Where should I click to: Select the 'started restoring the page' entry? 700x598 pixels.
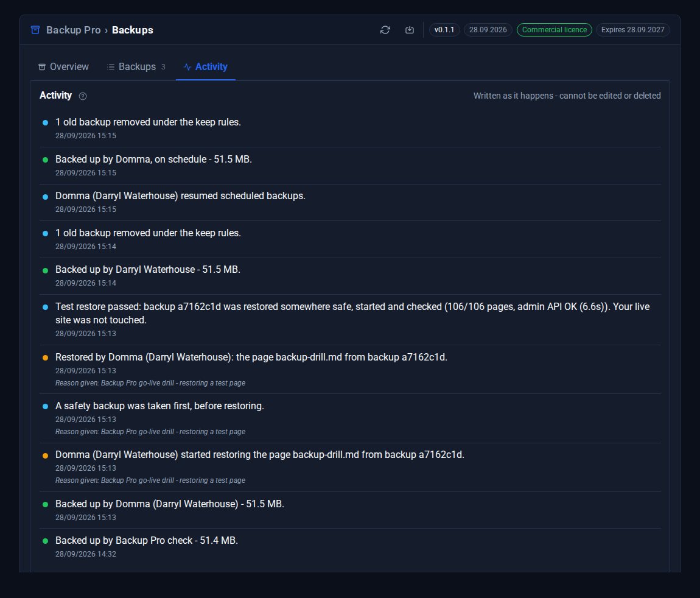350,467
